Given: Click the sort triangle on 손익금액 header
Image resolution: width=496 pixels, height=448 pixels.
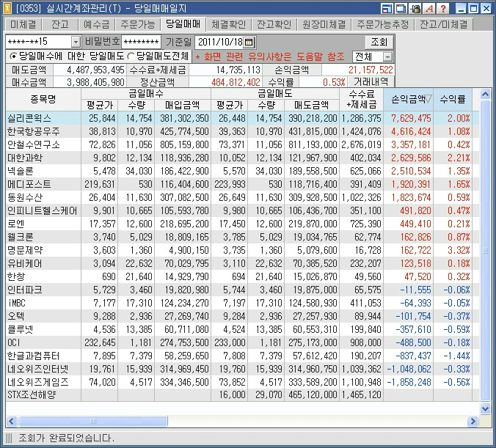Looking at the screenshot, I should tap(428, 99).
